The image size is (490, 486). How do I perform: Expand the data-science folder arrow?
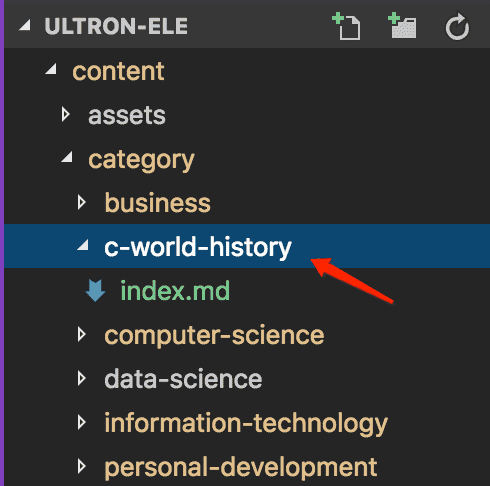(82, 378)
